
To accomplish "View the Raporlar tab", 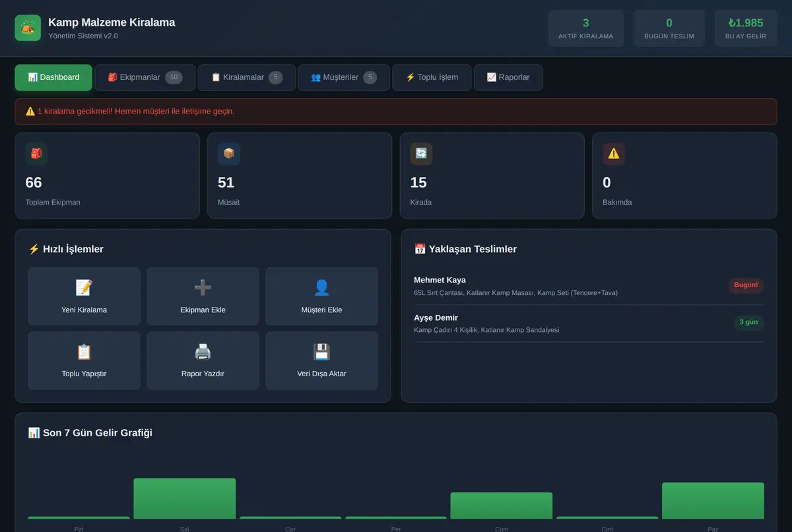I will [x=508, y=77].
